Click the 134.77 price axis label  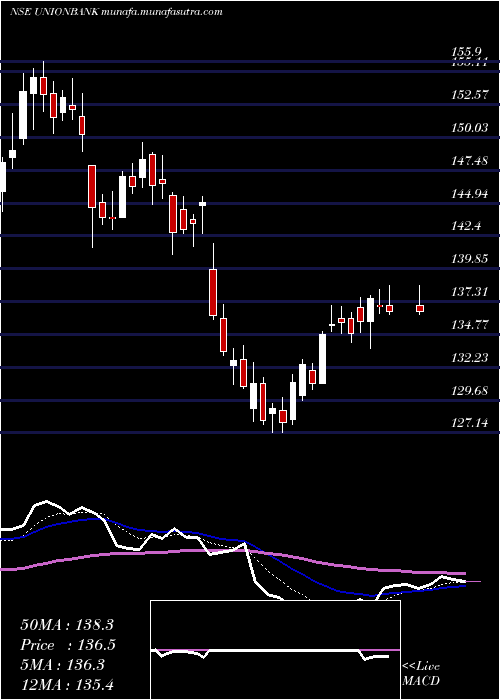(x=469, y=325)
